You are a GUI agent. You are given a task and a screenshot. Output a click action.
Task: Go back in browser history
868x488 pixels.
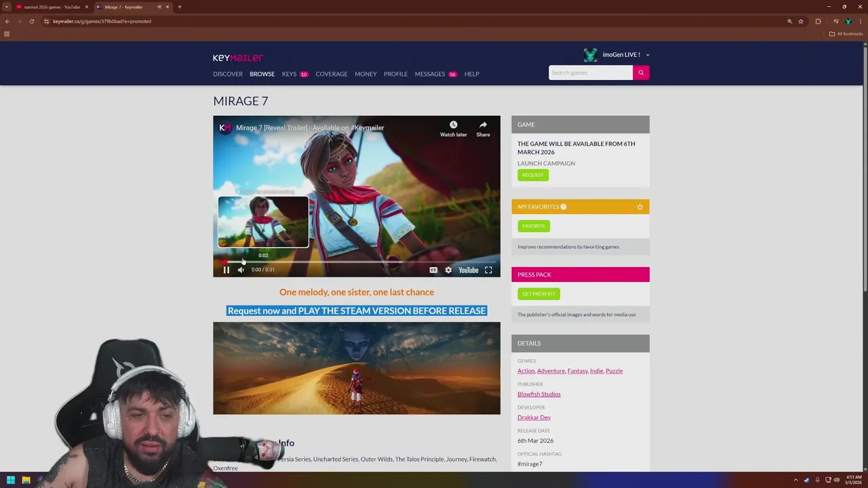tap(7, 21)
